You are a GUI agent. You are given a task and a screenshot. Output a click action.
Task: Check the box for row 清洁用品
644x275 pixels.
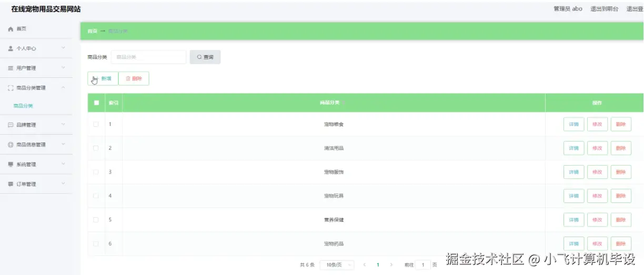tap(96, 148)
